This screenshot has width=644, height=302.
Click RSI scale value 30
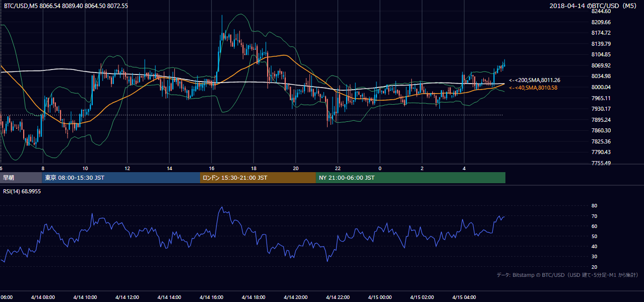[594, 256]
